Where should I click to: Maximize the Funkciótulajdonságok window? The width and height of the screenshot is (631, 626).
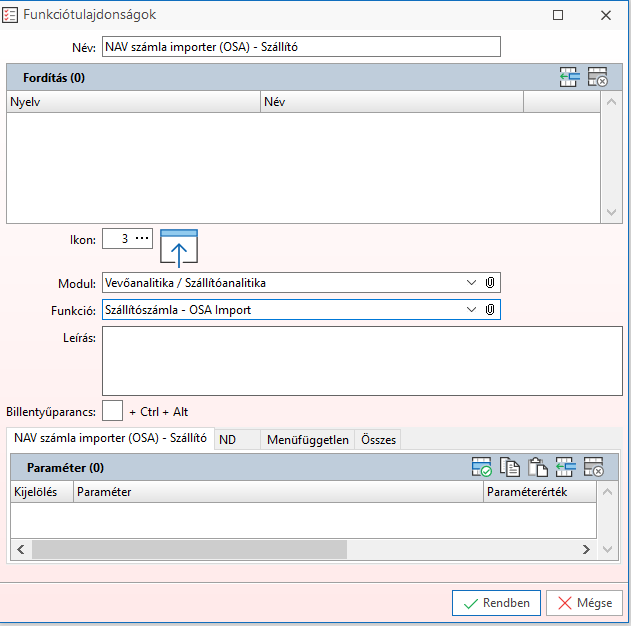pos(558,15)
